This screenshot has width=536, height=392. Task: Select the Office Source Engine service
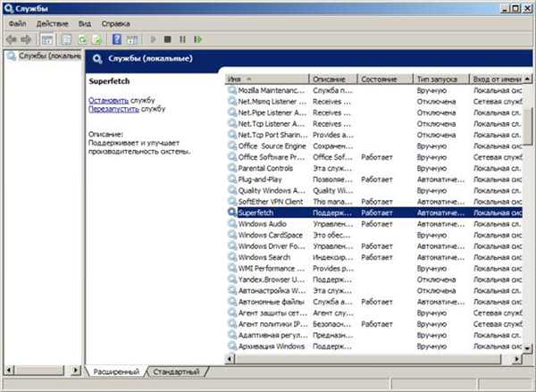(x=373, y=146)
